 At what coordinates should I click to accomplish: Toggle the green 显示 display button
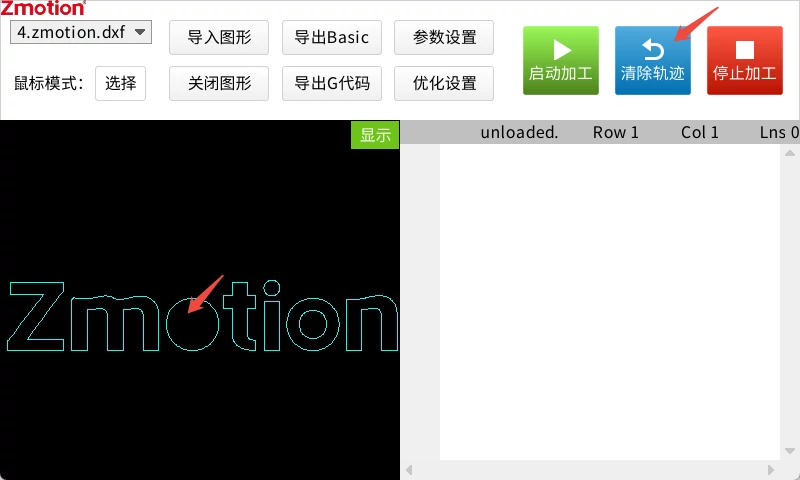[x=375, y=135]
